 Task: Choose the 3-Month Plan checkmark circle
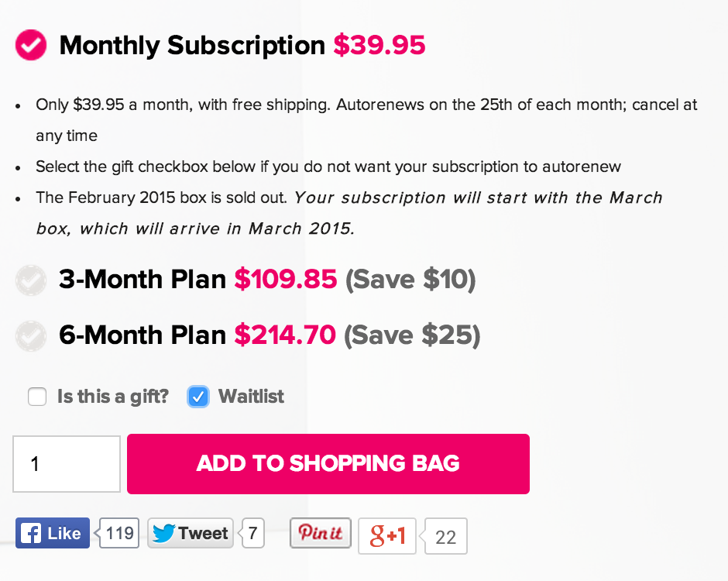click(31, 280)
